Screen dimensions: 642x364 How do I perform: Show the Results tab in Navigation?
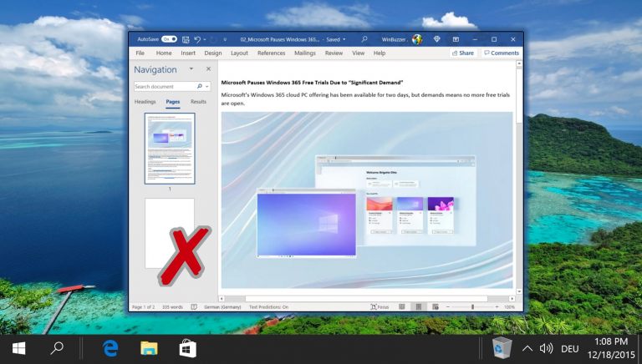(x=198, y=101)
